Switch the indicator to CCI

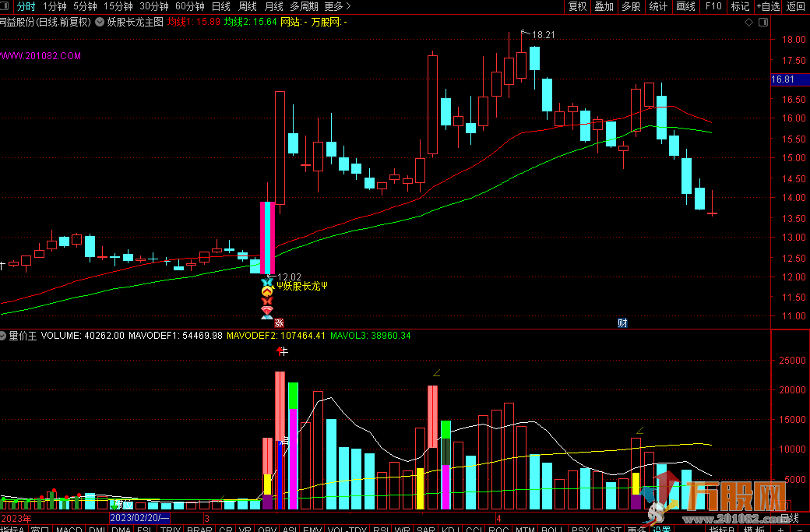point(474,530)
